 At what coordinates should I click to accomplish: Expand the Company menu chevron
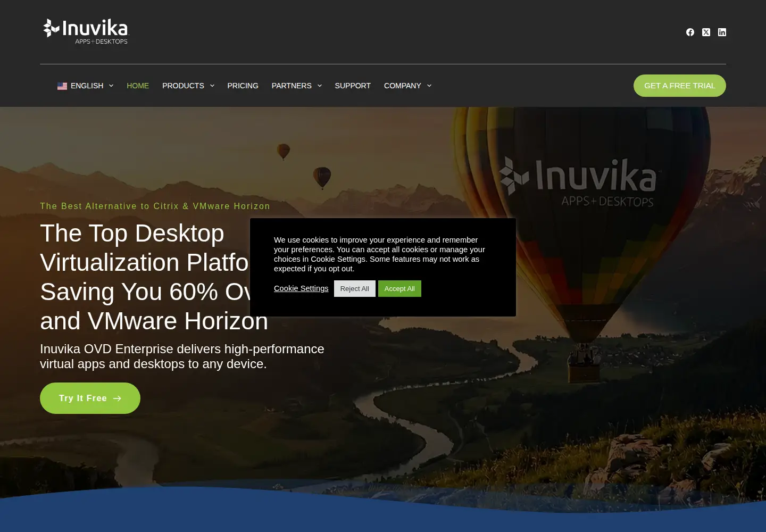pyautogui.click(x=429, y=86)
